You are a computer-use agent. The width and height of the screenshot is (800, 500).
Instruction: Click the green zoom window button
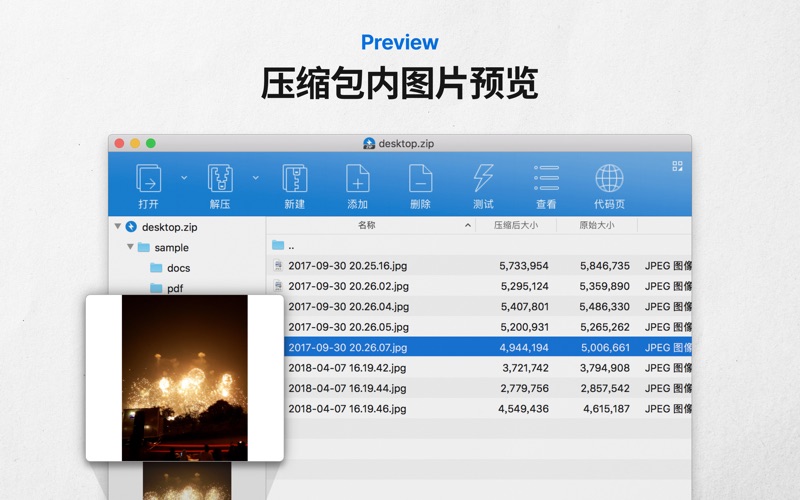pos(151,143)
